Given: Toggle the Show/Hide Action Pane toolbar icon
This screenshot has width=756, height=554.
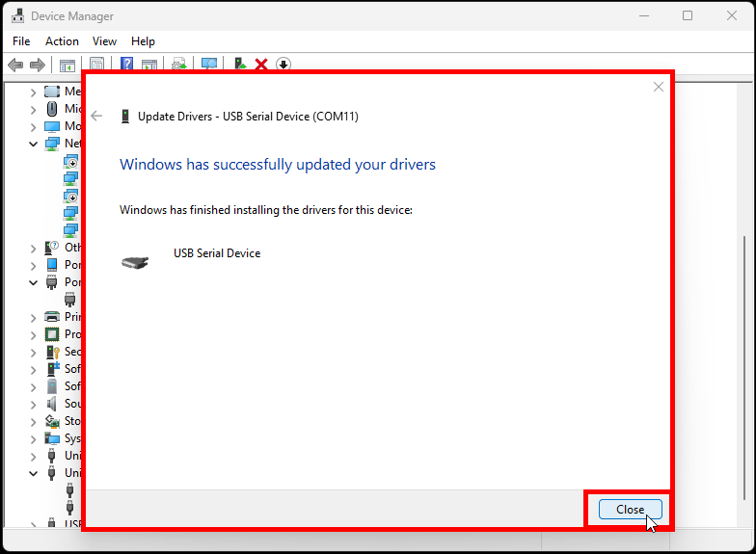Looking at the screenshot, I should click(149, 65).
